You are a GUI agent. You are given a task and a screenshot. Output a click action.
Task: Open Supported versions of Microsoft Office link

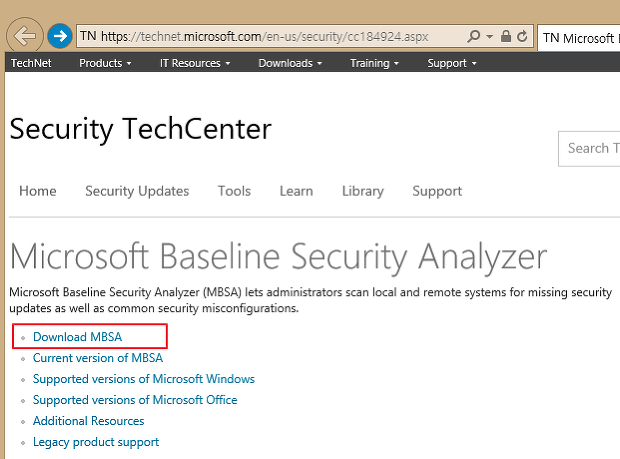coord(135,400)
